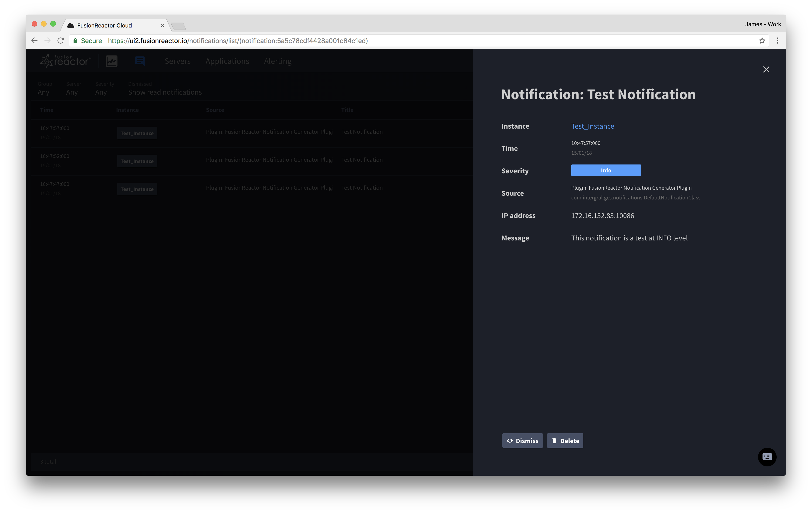812x513 pixels.
Task: Go back using the browser back arrow
Action: pyautogui.click(x=34, y=41)
